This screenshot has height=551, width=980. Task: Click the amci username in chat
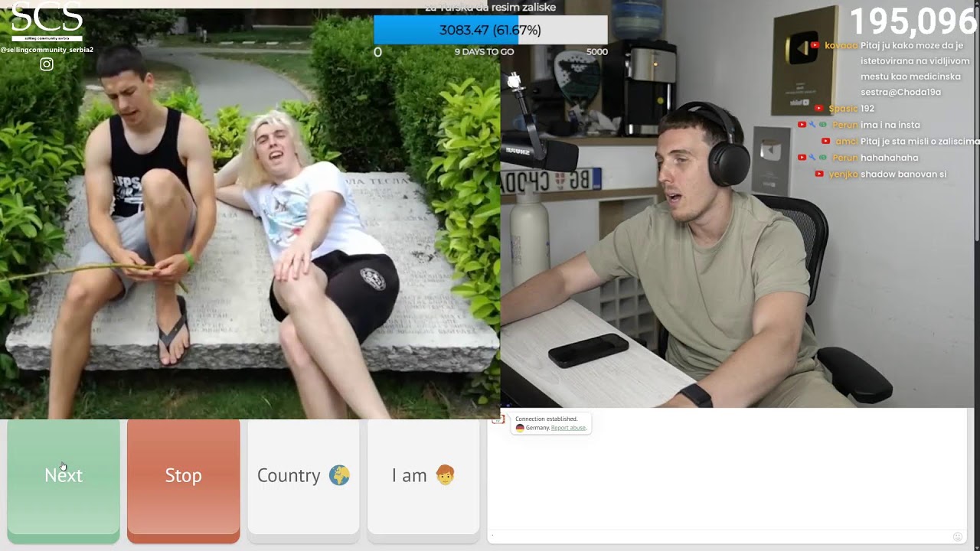[x=846, y=142]
